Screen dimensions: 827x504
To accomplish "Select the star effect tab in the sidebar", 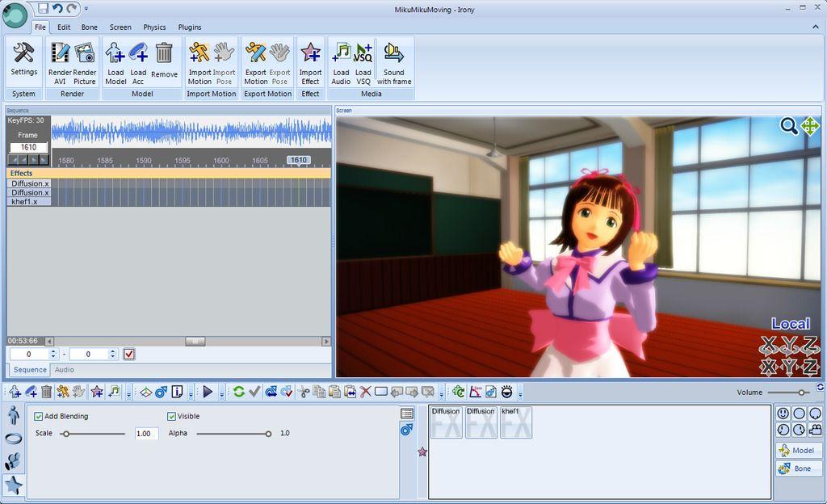I will (x=14, y=485).
